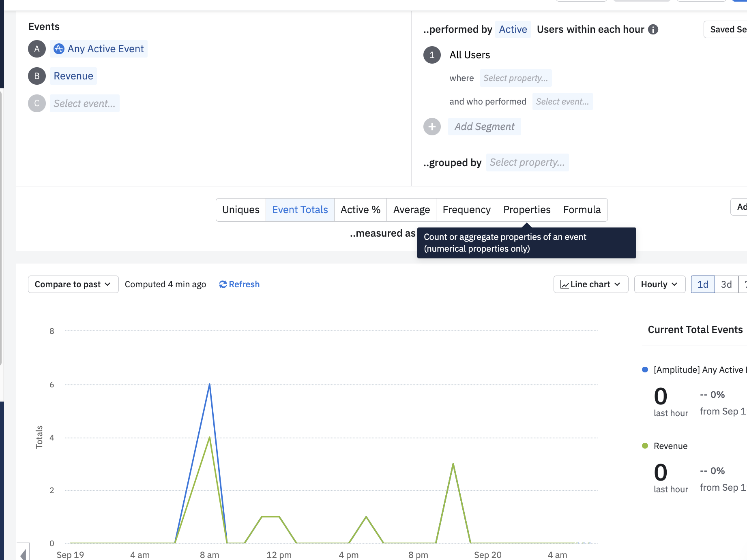Open the Active users type dropdown
Screen dimensions: 747x560
point(513,30)
